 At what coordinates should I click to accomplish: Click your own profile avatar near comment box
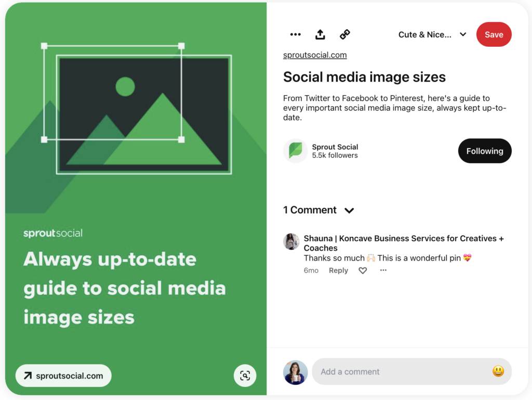[x=296, y=372]
